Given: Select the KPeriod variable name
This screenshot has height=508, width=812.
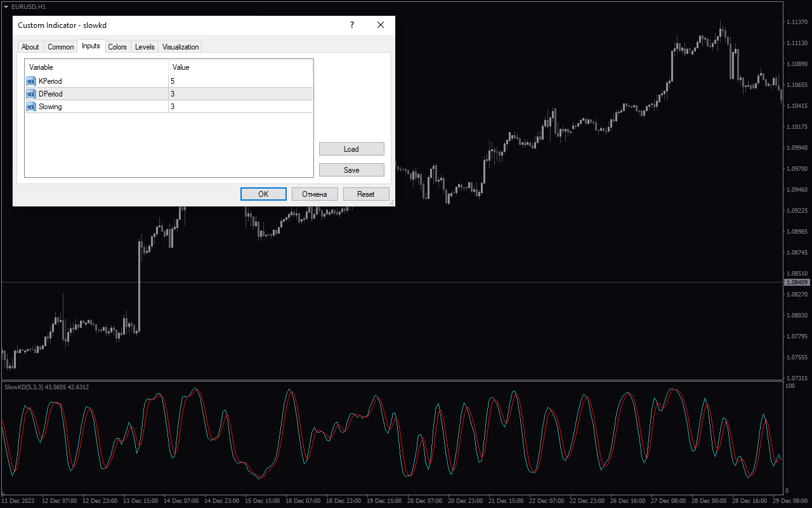Looking at the screenshot, I should tap(50, 81).
